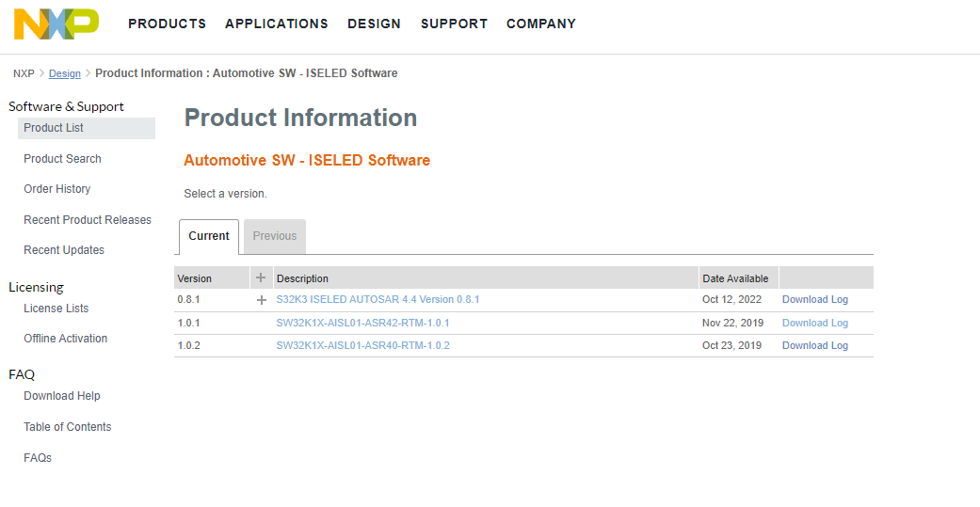
Task: Open Order History in sidebar
Action: coord(57,189)
